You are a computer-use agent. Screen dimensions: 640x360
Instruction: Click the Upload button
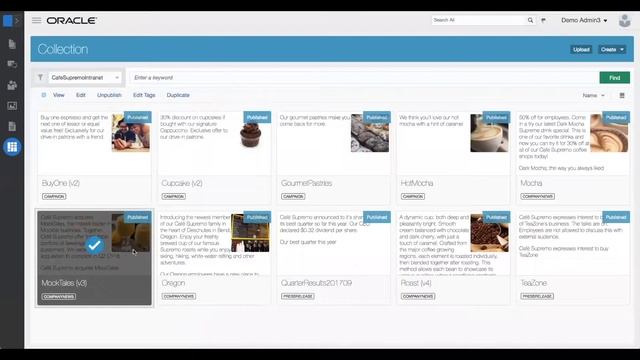point(581,49)
